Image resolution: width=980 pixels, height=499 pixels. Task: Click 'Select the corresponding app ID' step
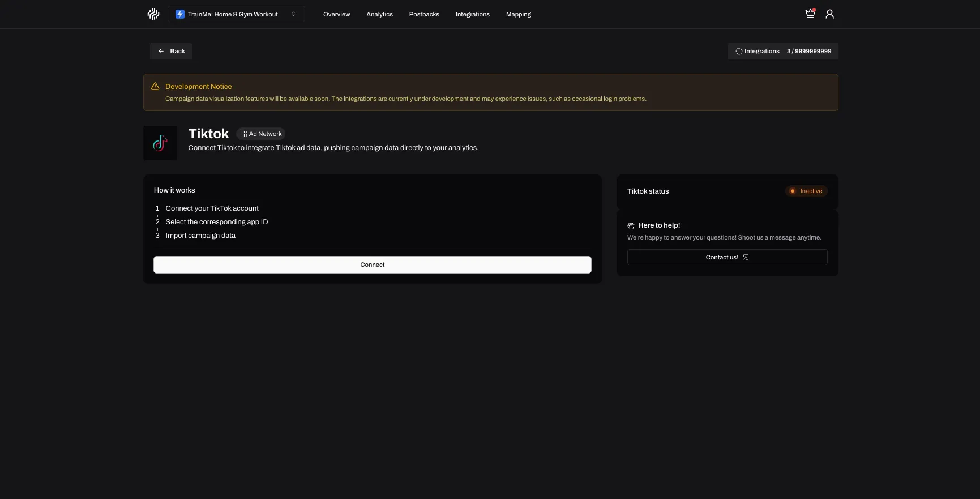pos(216,222)
